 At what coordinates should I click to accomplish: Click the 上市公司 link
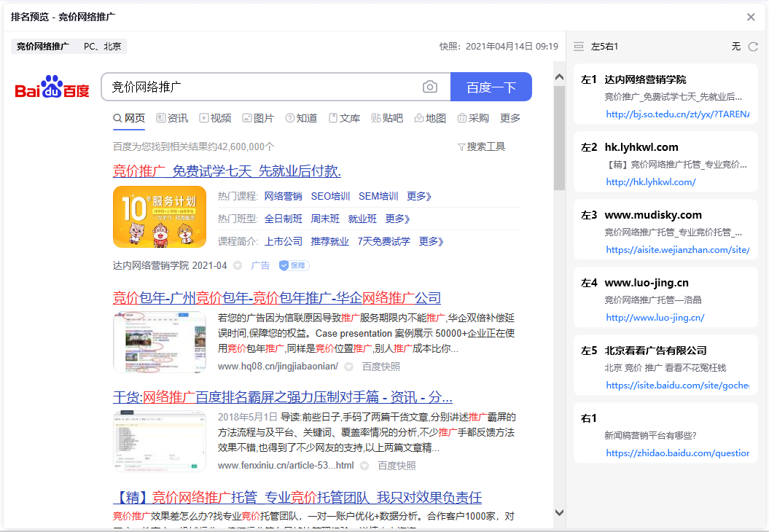click(283, 241)
